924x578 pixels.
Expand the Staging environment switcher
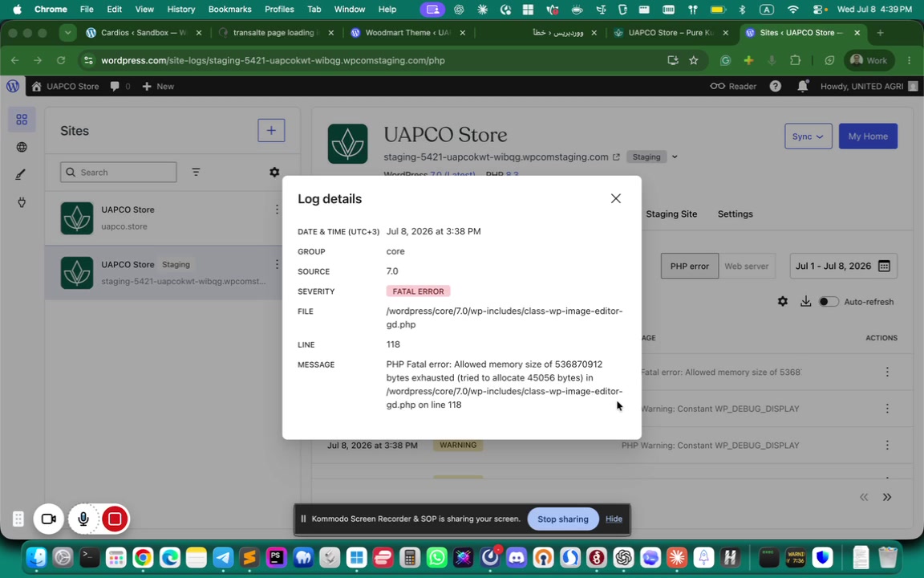(x=675, y=157)
